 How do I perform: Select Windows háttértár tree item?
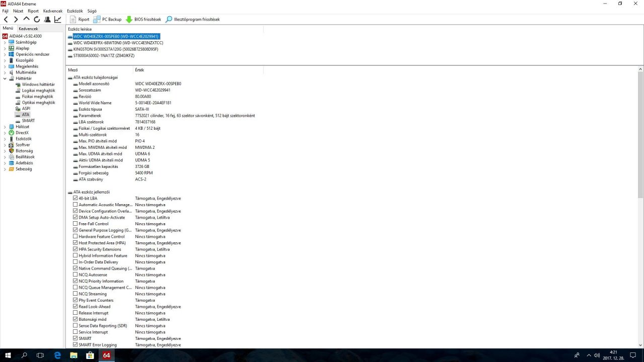click(x=38, y=84)
